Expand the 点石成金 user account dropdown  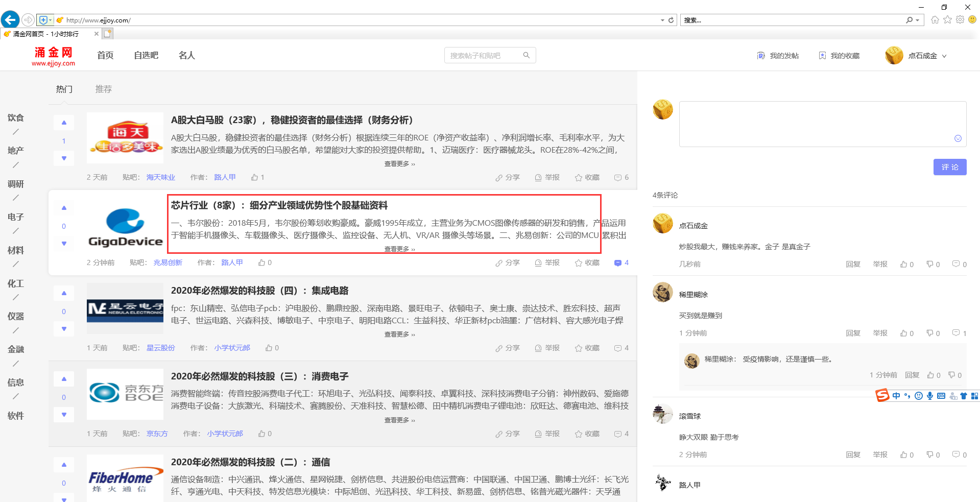click(x=916, y=56)
